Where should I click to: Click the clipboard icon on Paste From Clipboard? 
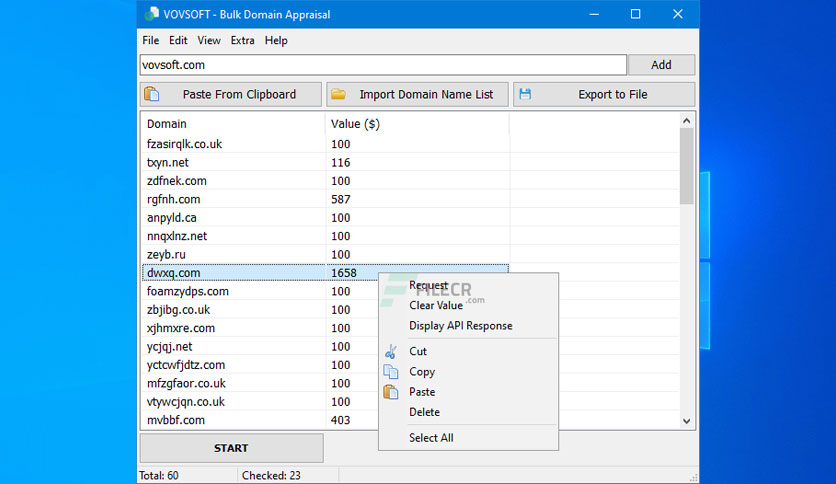pyautogui.click(x=152, y=94)
